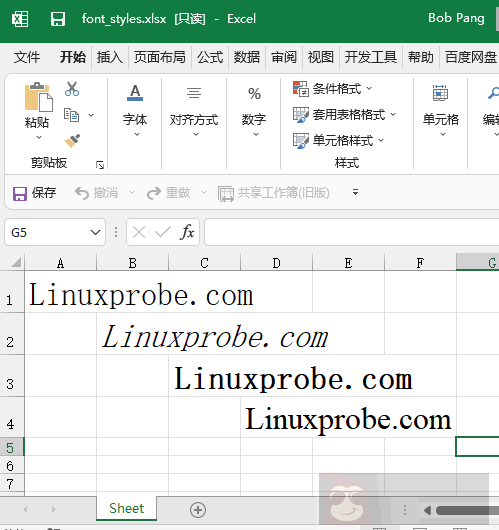The height and width of the screenshot is (530, 499).
Task: Switch to the 数据 data tab
Action: point(247,57)
